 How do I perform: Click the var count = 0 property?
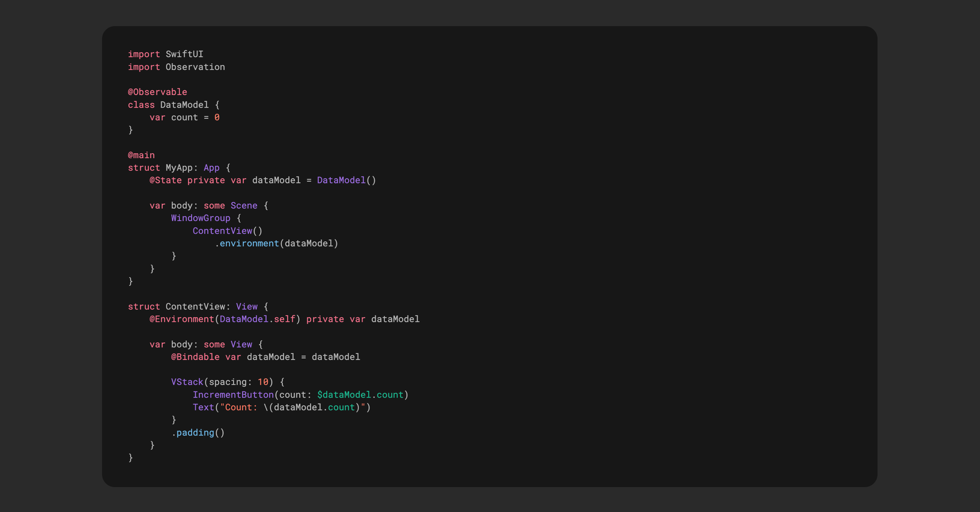tap(185, 117)
